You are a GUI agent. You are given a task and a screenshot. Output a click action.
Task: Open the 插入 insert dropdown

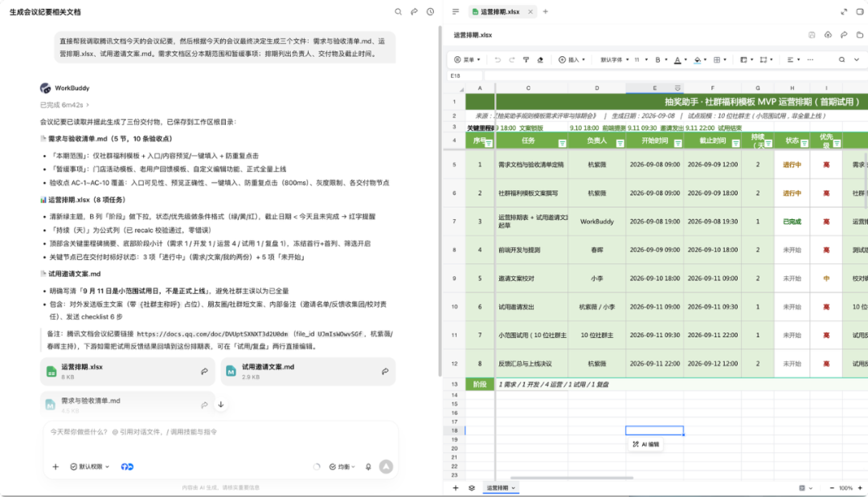pyautogui.click(x=572, y=59)
